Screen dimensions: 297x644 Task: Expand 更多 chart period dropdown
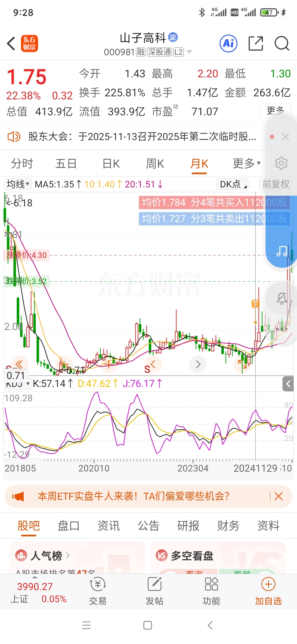point(247,163)
